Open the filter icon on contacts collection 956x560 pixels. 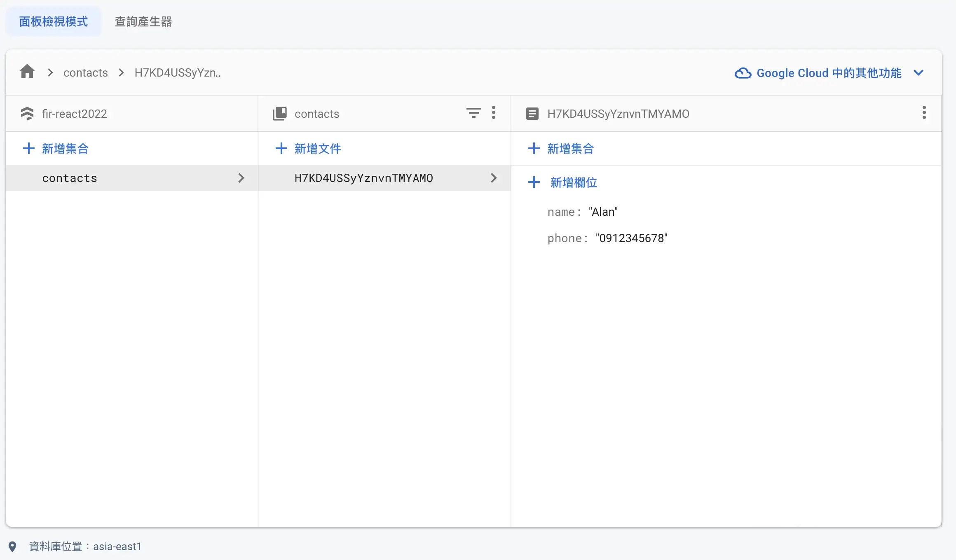pos(473,113)
